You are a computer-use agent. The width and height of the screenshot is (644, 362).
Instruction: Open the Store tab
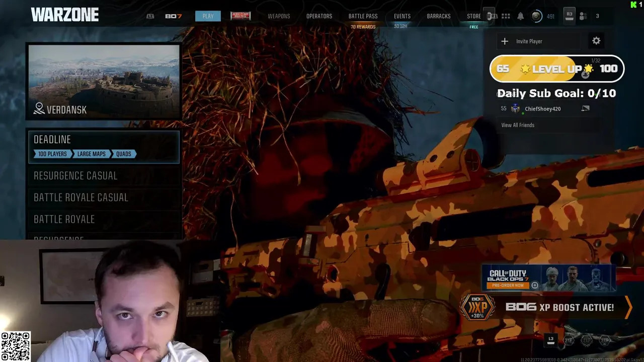[474, 16]
